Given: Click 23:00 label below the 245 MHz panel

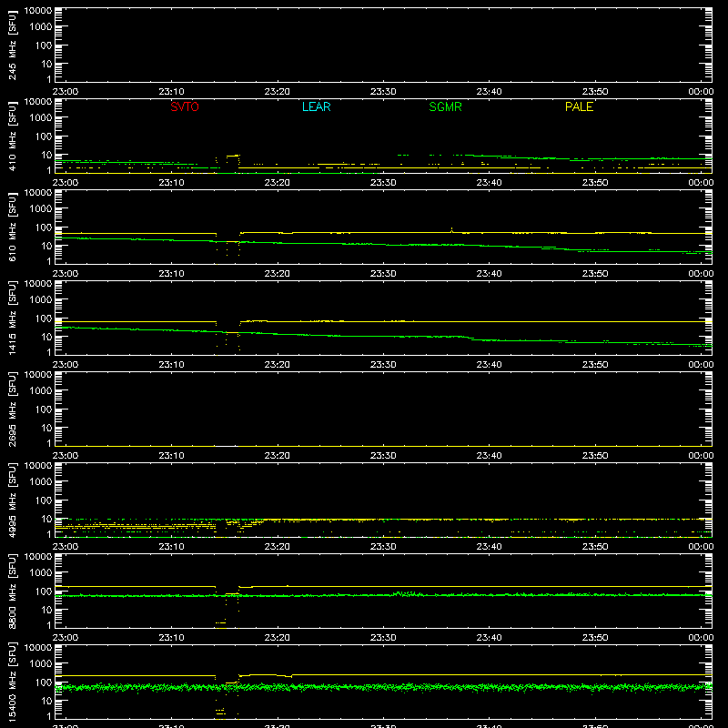Looking at the screenshot, I should [66, 92].
